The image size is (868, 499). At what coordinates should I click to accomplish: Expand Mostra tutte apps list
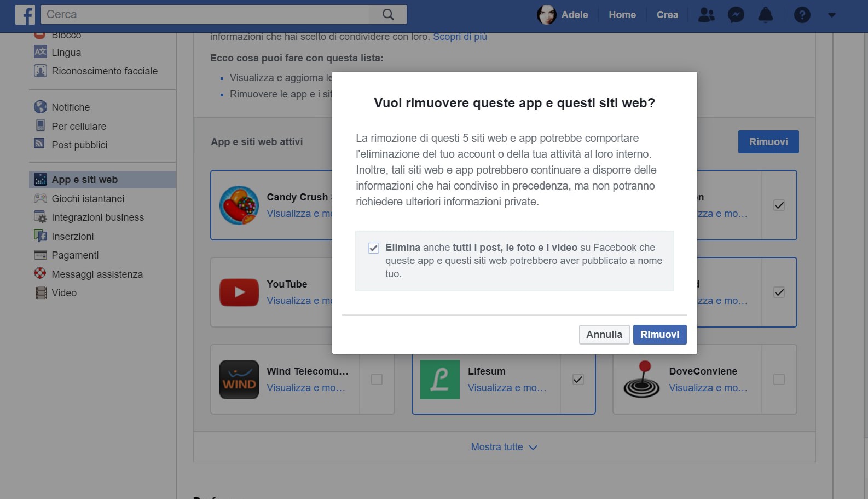pyautogui.click(x=504, y=447)
